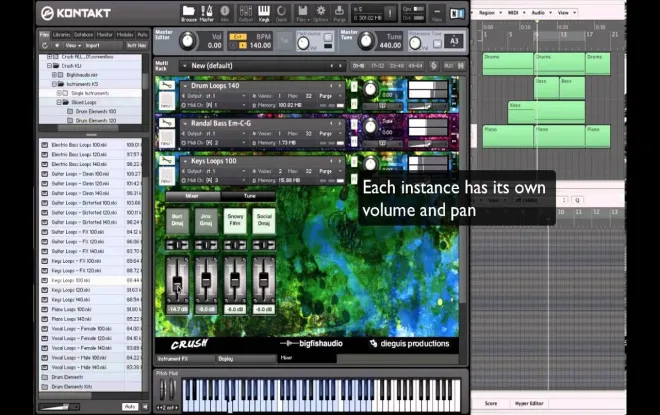660x415 pixels.
Task: Mute the Drum Loops 140 instrument
Action: click(x=354, y=103)
